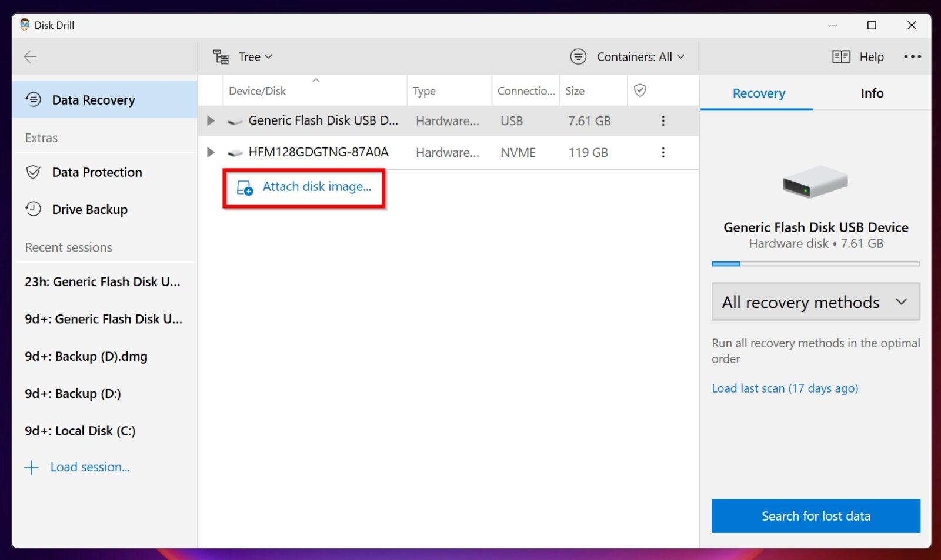
Task: Click the shield column header icon
Action: [x=640, y=90]
